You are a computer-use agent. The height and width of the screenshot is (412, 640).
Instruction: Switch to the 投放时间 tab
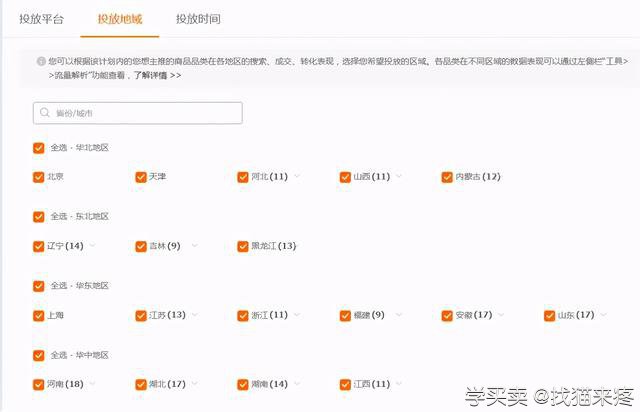[x=198, y=19]
